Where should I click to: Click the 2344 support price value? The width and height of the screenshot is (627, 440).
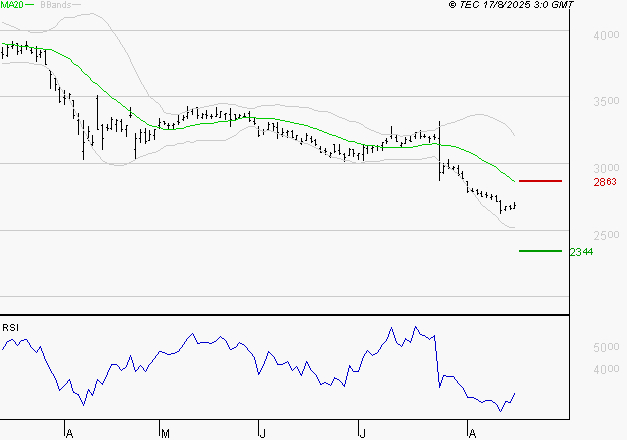tap(580, 252)
